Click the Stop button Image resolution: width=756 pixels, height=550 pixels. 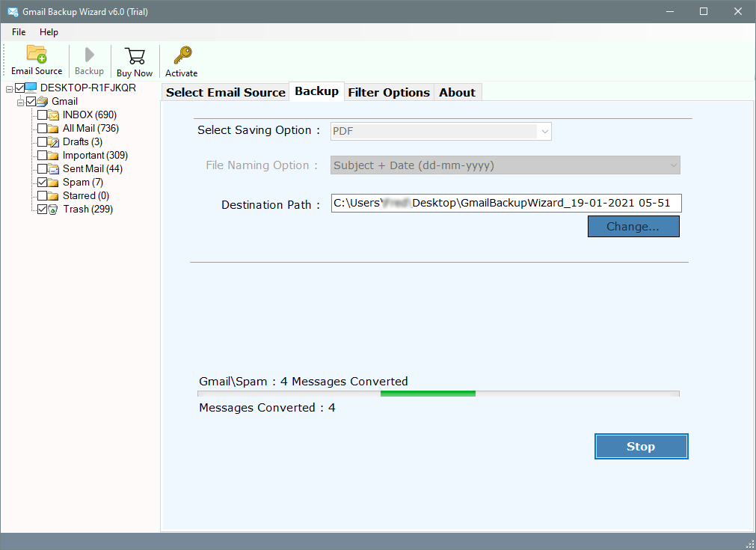[641, 446]
